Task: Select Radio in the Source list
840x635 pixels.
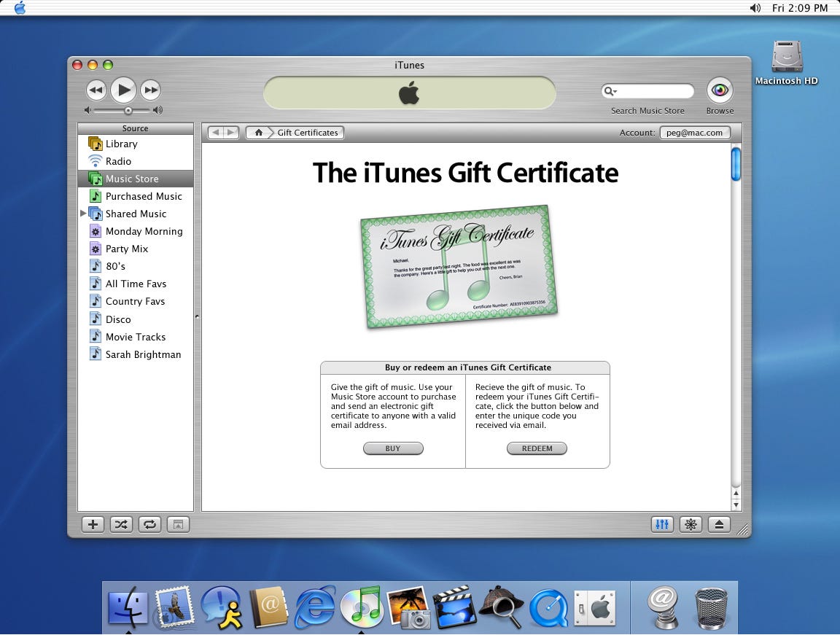Action: (x=136, y=161)
